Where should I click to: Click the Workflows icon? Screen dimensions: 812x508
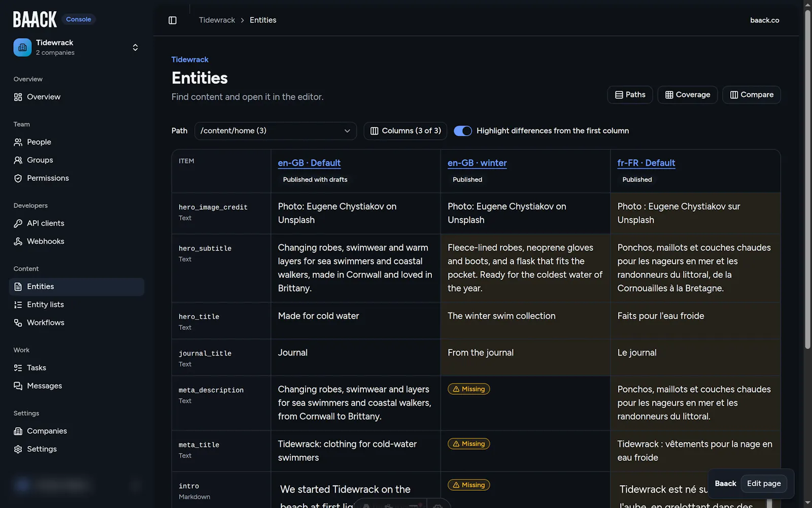pyautogui.click(x=18, y=323)
